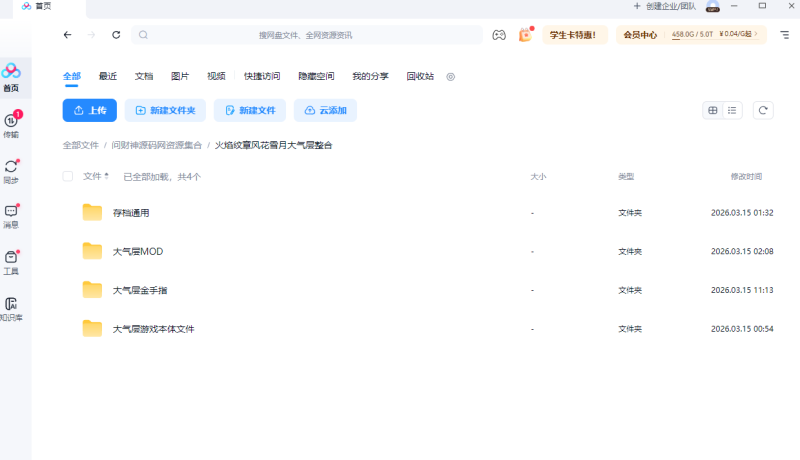The width and height of the screenshot is (800, 460).
Task: Click the search magnifier icon
Action: [143, 35]
